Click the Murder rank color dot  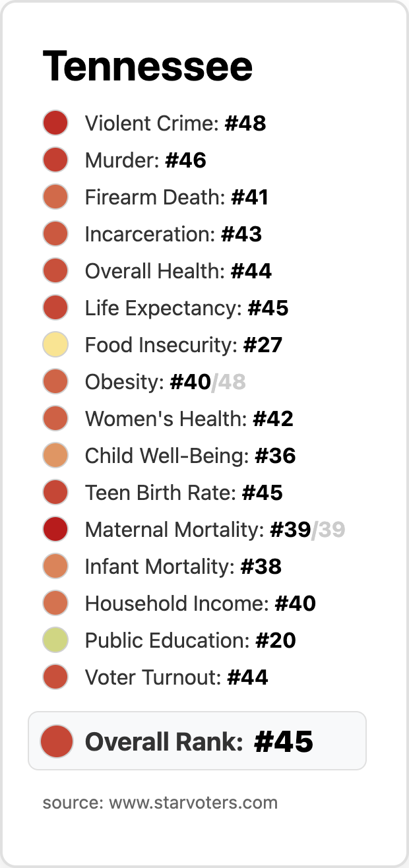tap(55, 160)
